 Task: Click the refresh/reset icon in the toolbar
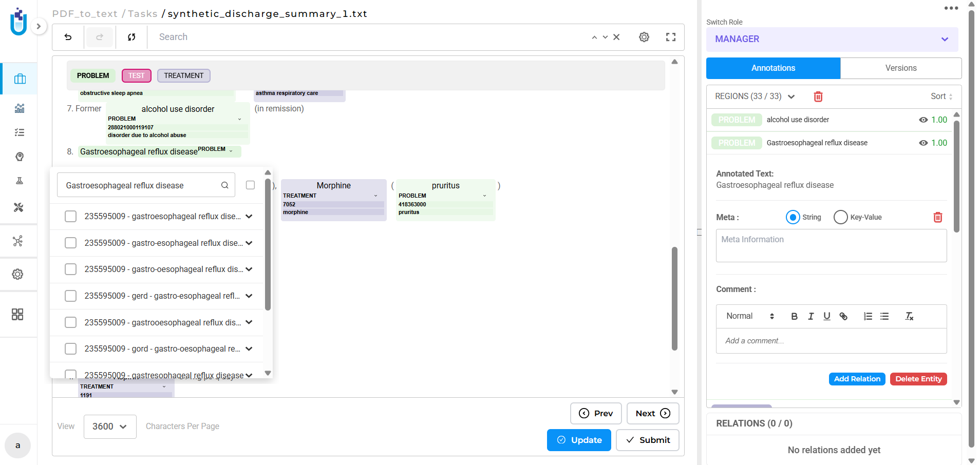coord(131,37)
